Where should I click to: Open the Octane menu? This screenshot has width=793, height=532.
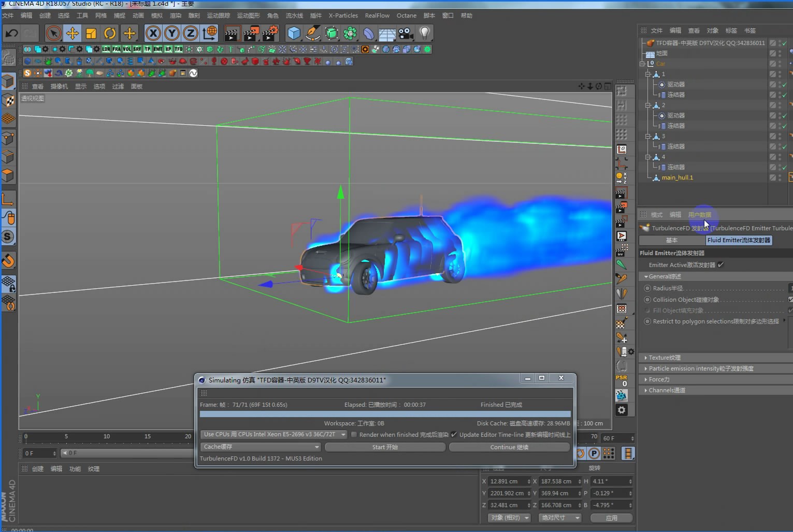click(407, 16)
